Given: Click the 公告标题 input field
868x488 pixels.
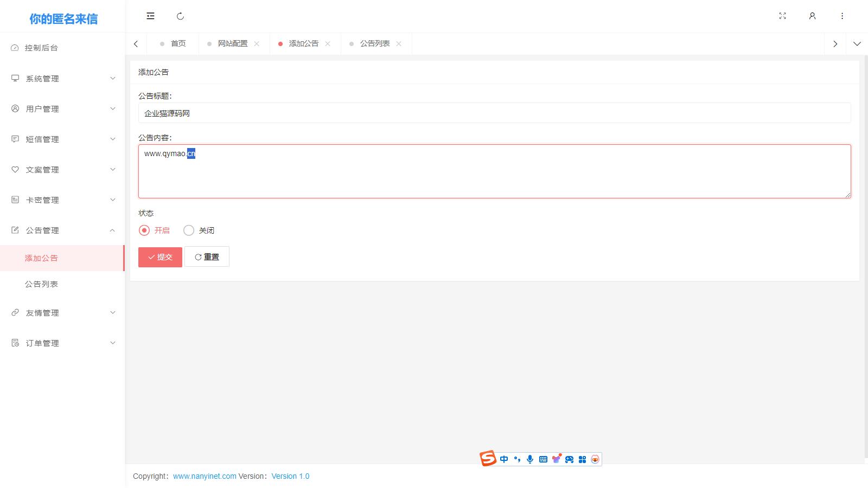Looking at the screenshot, I should [494, 113].
